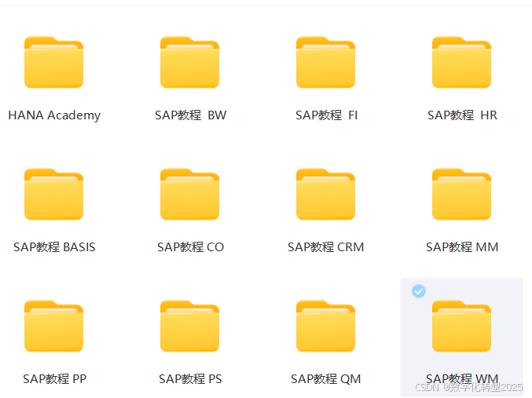Click the SAP教程 QM label text
The image size is (532, 398).
[325, 379]
